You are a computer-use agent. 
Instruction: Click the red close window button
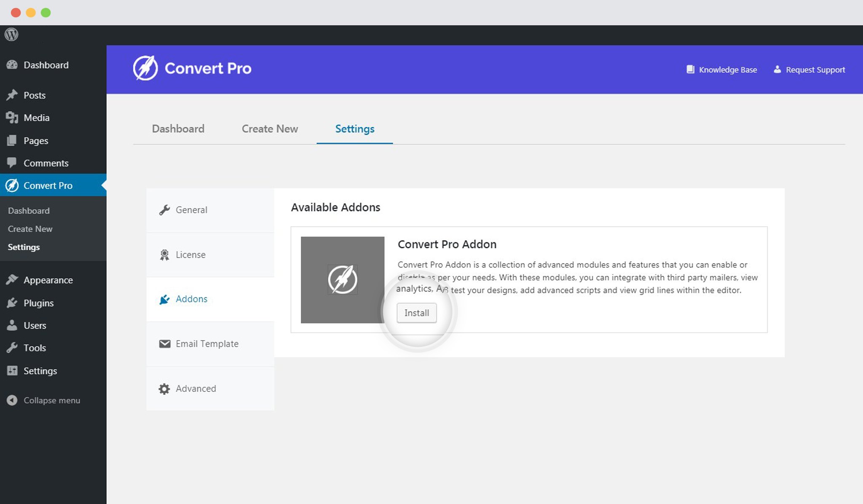coord(16,13)
